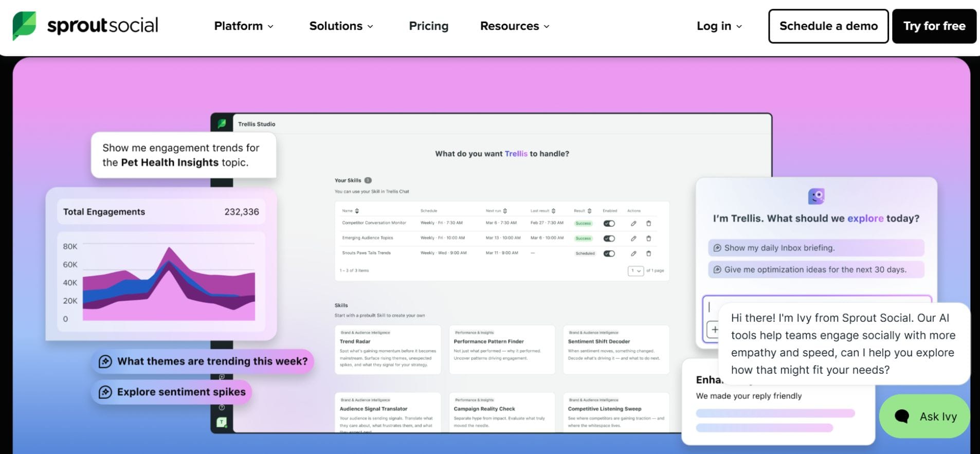The height and width of the screenshot is (454, 980).
Task: Click the chat bubble icon in Ask Ivy
Action: click(x=902, y=416)
